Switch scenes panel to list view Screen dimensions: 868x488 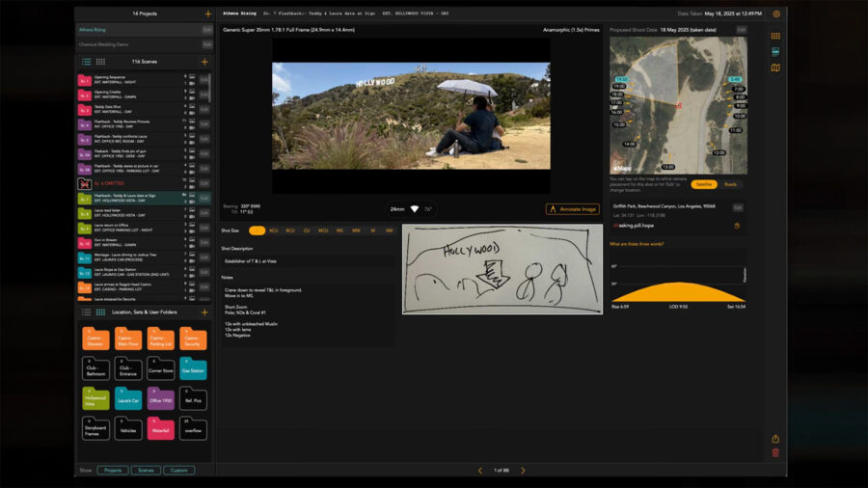click(87, 62)
